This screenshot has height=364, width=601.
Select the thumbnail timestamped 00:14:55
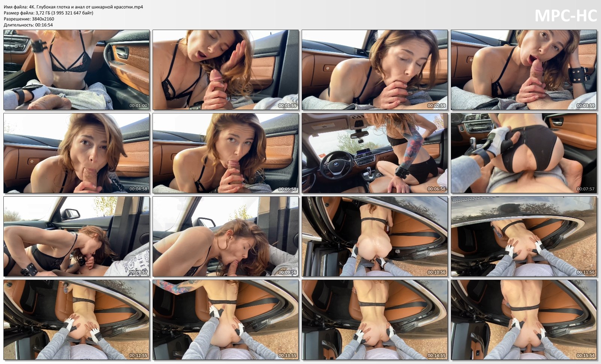(374, 320)
